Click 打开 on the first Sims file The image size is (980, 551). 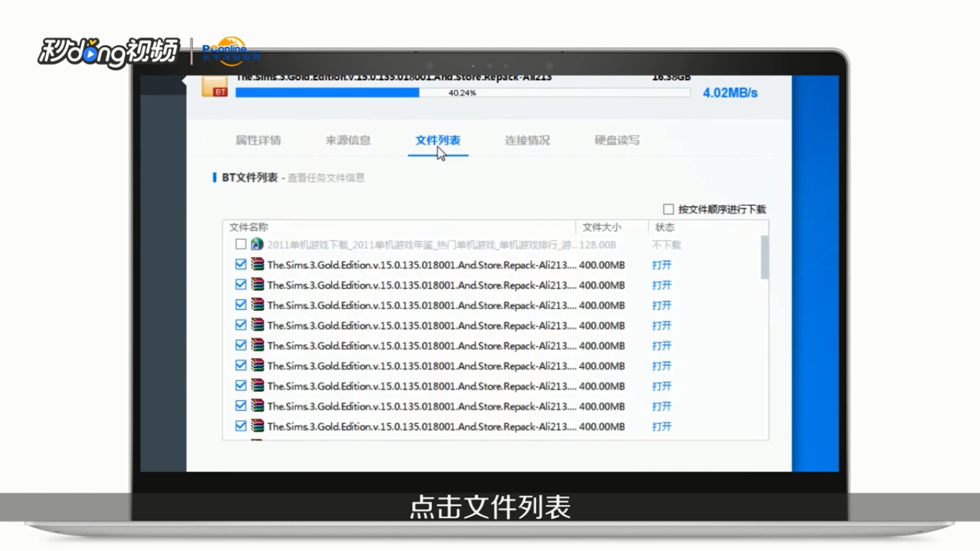(x=661, y=264)
